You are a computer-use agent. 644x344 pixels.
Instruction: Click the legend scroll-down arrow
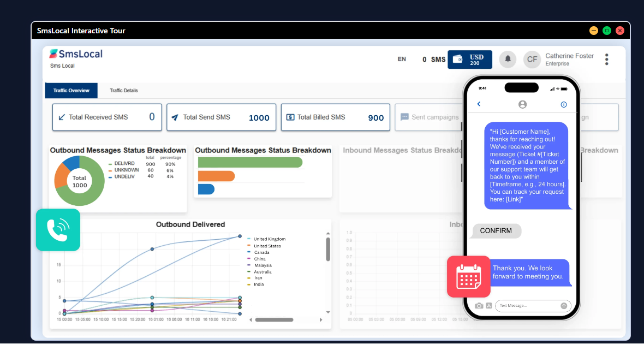(328, 312)
